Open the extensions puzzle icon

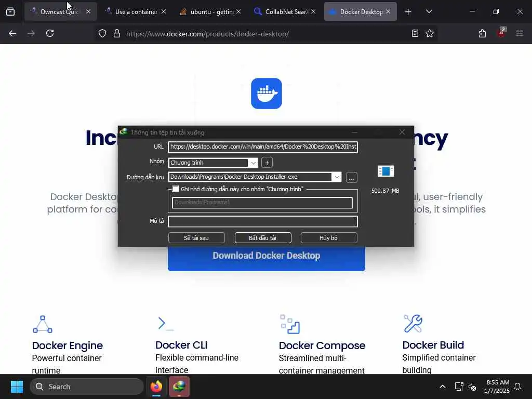[x=482, y=33]
